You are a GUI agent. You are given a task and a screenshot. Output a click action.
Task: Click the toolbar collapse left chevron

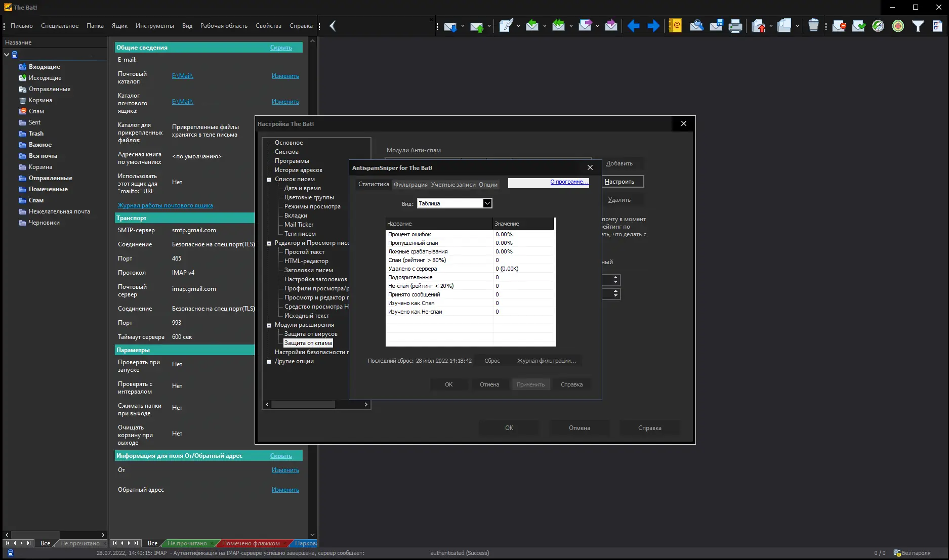click(x=333, y=26)
